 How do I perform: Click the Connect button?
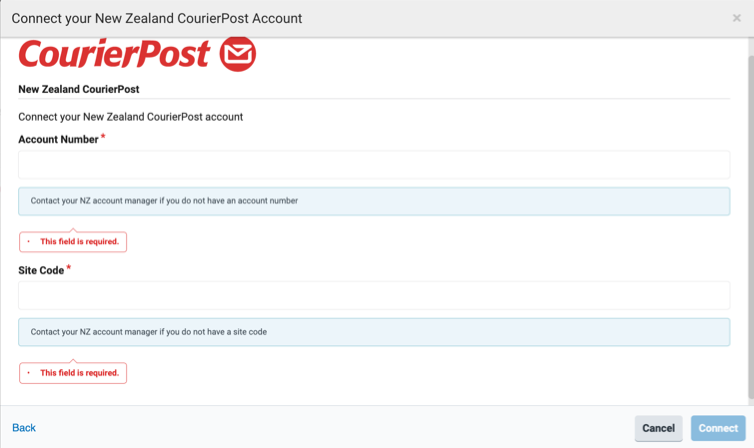[718, 428]
